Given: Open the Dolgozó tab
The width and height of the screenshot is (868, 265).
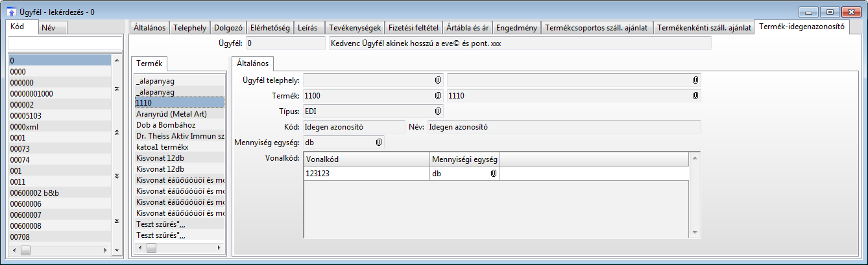Looking at the screenshot, I should pyautogui.click(x=228, y=28).
